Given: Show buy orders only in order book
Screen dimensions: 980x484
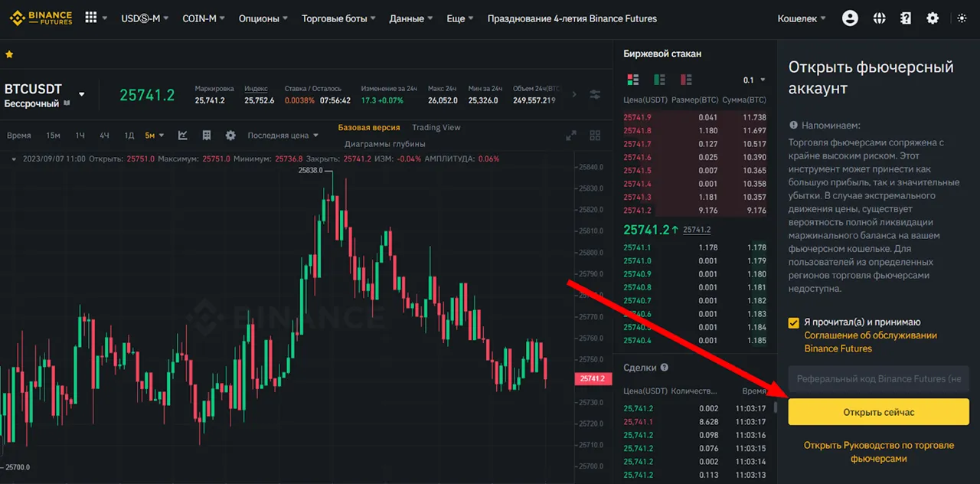Looking at the screenshot, I should pos(659,80).
